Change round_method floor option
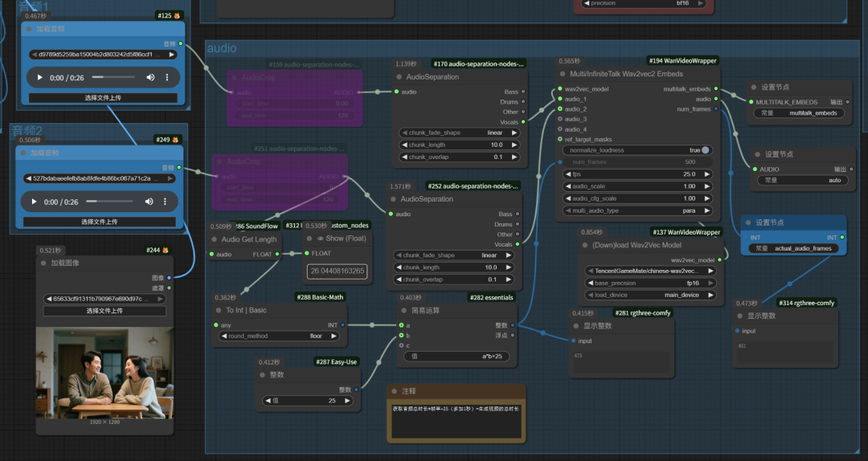868x461 pixels. [x=279, y=336]
